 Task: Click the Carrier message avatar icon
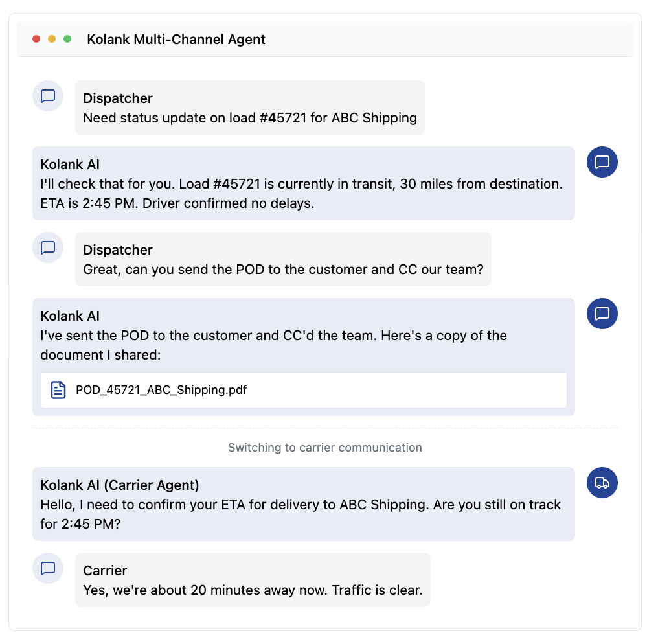pyautogui.click(x=48, y=568)
